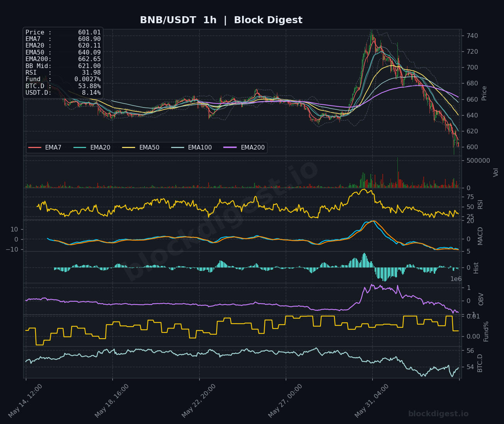Click the 680 price axis tick
This screenshot has width=504, height=424.
(472, 83)
